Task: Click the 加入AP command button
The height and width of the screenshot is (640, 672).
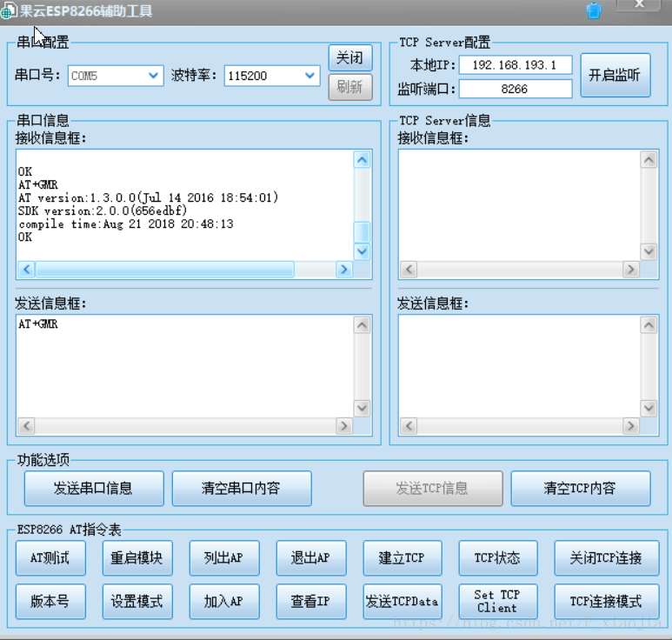Action: tap(224, 602)
